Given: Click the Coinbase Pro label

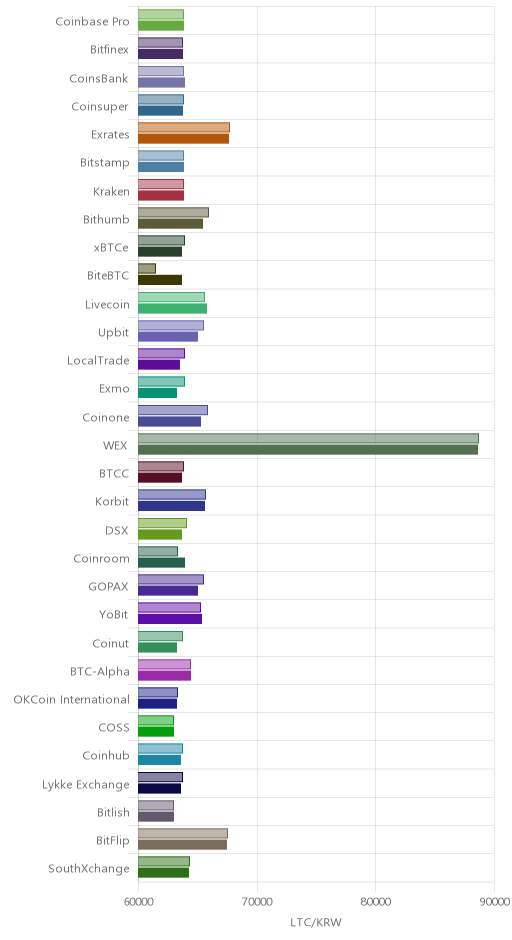Looking at the screenshot, I should [x=92, y=22].
